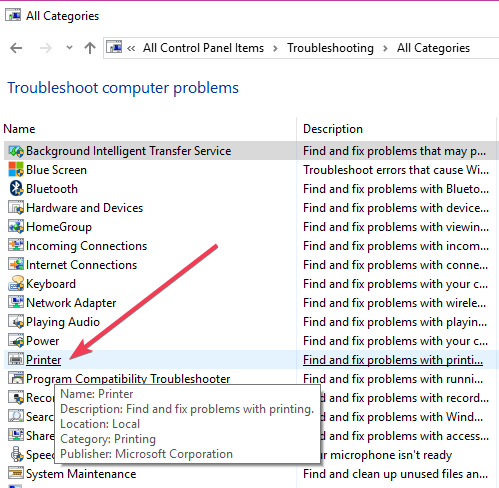Click the Keyboard troubleshooter icon
The width and height of the screenshot is (499, 488).
tap(16, 284)
